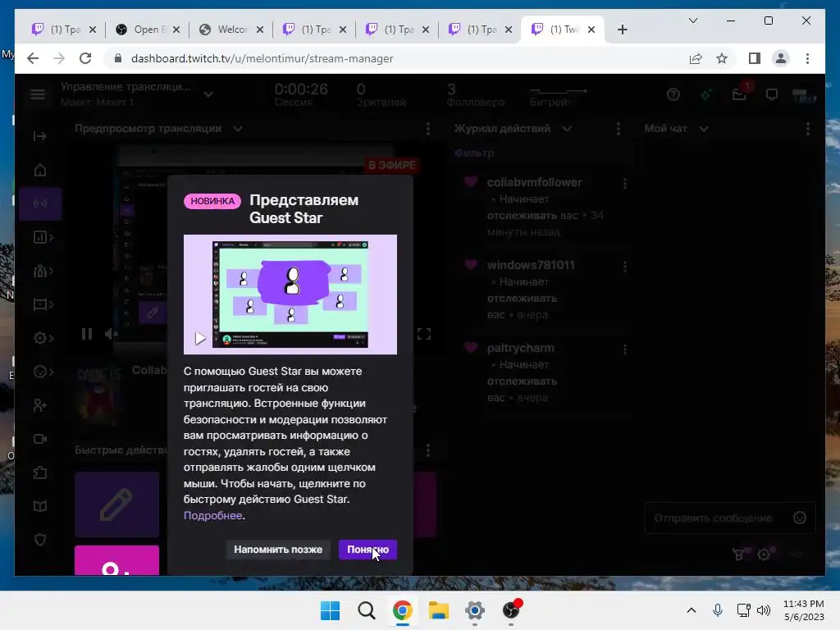Play the Guest Star intro video

click(x=200, y=338)
